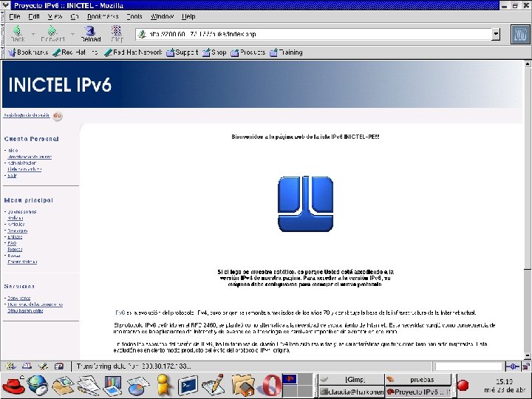The image size is (532, 399).
Task: Launch the yellow figure messenger icon in the panel
Action: 163,385
